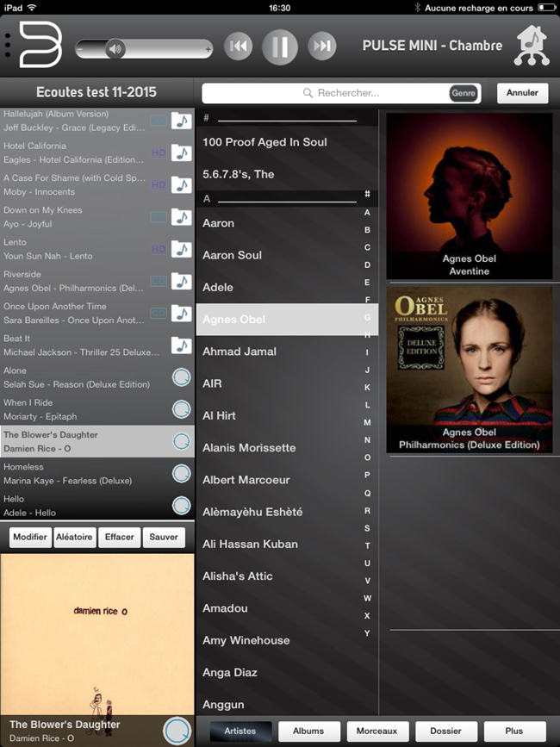Jump to letter S in index
This screenshot has height=747, width=560.
pos(367,528)
